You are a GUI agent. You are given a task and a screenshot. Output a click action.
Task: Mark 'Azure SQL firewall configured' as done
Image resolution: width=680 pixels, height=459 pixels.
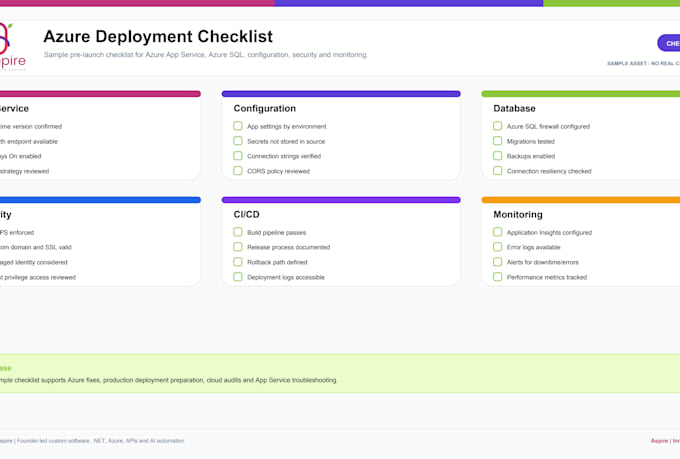click(497, 126)
